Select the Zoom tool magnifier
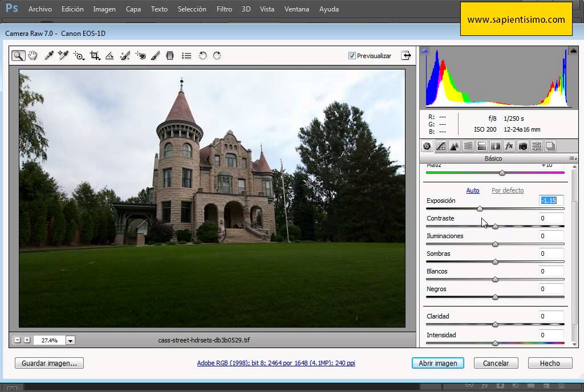Screen dimensions: 584x392 (18, 56)
